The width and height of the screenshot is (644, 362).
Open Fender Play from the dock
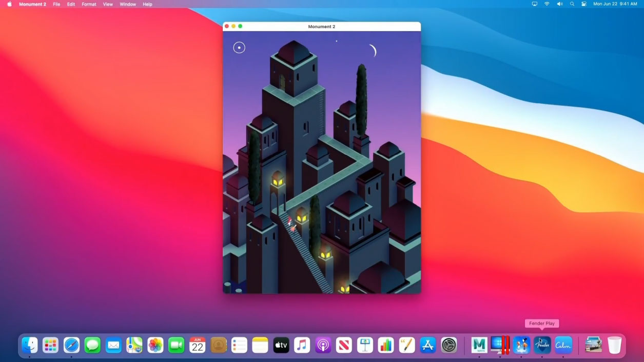pos(542,345)
